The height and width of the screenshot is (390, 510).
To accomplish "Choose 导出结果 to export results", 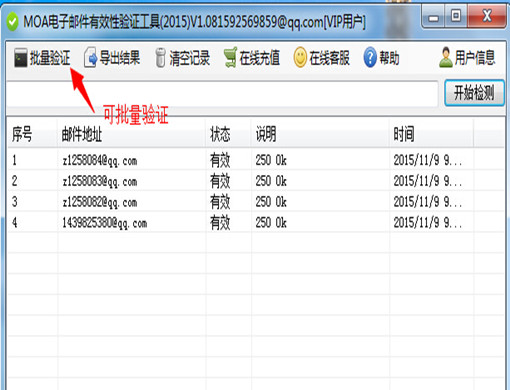I will pyautogui.click(x=112, y=57).
